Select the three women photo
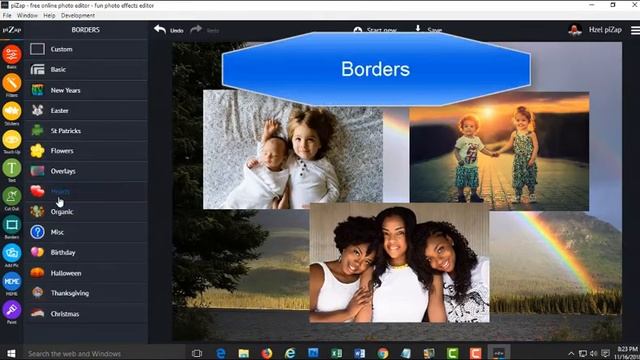640x360 pixels. coord(399,263)
